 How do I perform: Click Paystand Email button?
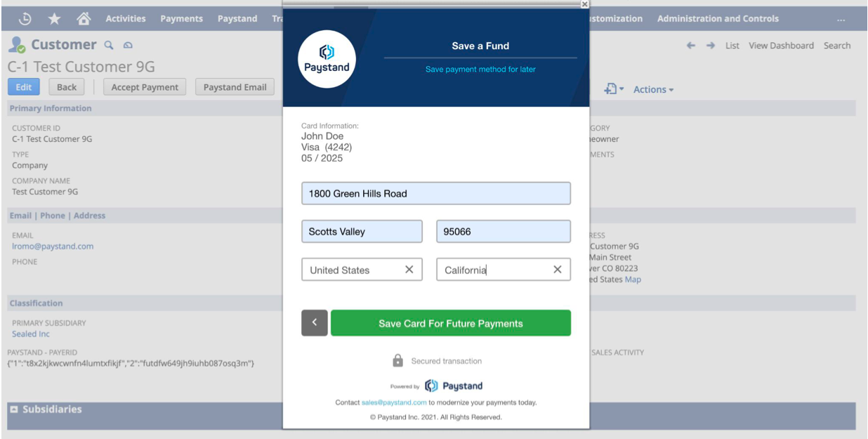pos(235,87)
